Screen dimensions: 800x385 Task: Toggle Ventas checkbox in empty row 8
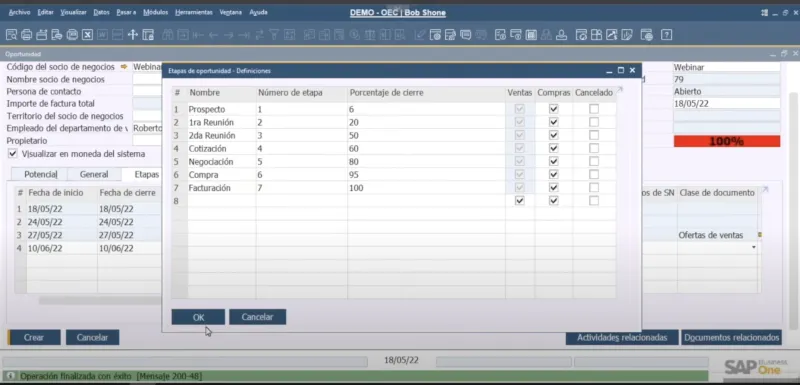coord(519,201)
